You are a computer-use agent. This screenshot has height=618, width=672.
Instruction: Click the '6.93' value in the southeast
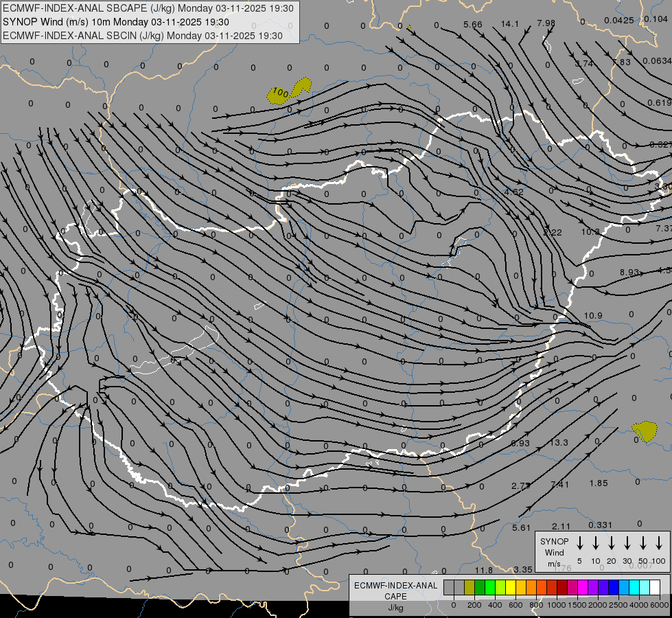pos(520,443)
